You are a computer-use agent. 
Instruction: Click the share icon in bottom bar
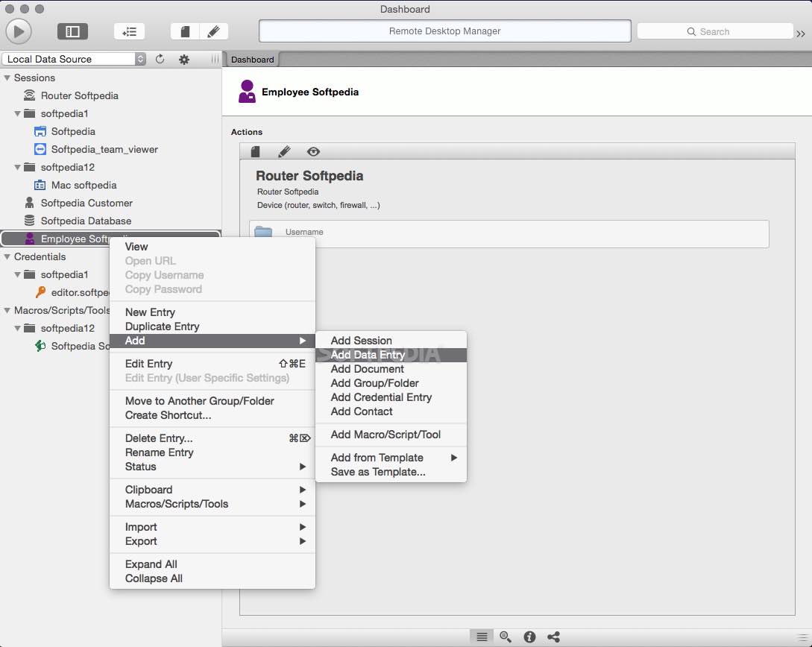[x=553, y=637]
